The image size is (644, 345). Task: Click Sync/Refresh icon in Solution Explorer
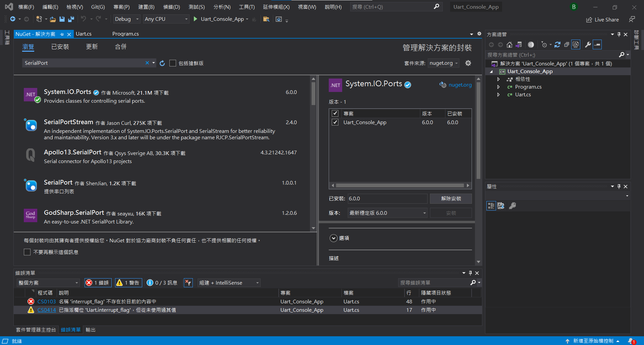[557, 45]
